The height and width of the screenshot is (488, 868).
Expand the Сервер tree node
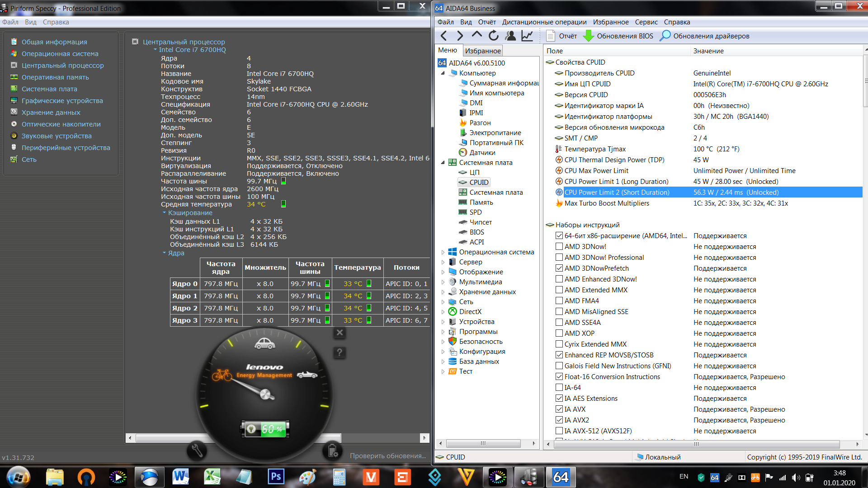[443, 262]
